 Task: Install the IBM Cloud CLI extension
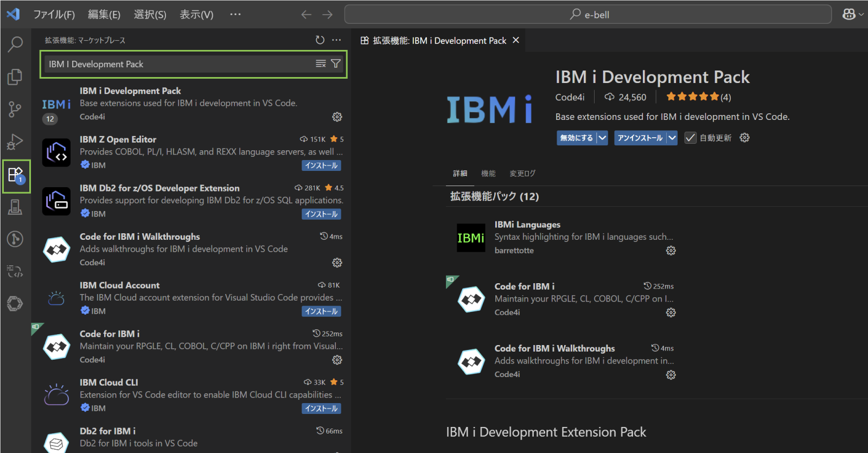click(x=321, y=409)
